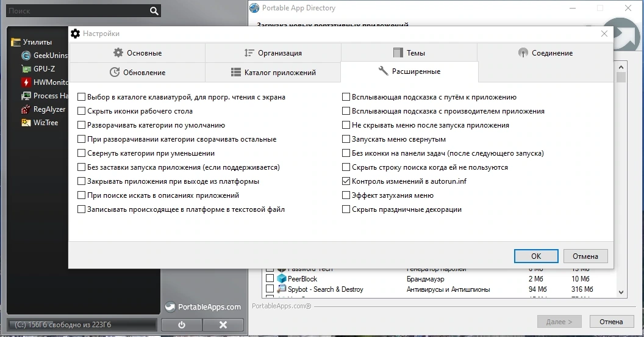Check Всплывающая подсказка с путём к приложению
This screenshot has height=337, width=644.
click(346, 97)
